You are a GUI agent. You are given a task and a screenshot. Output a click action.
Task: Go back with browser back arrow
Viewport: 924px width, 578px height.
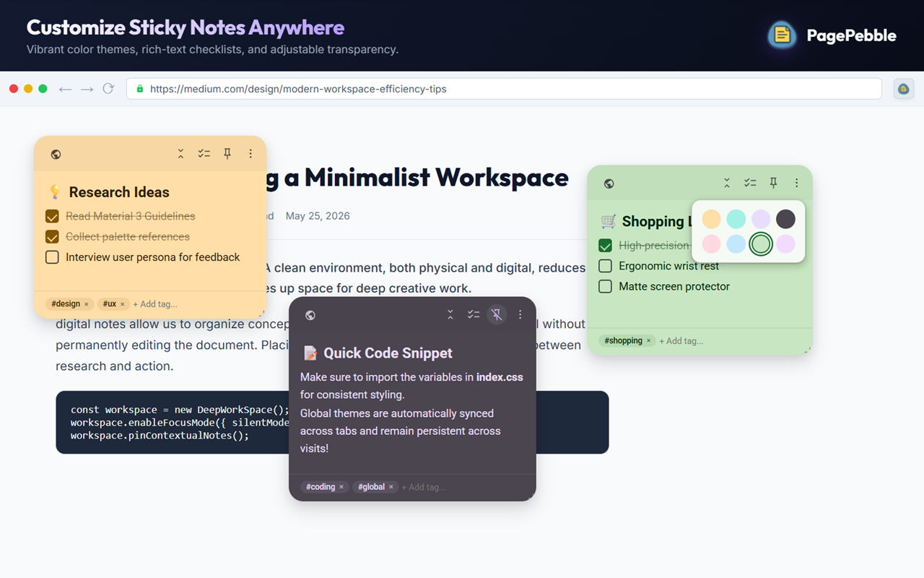[65, 89]
